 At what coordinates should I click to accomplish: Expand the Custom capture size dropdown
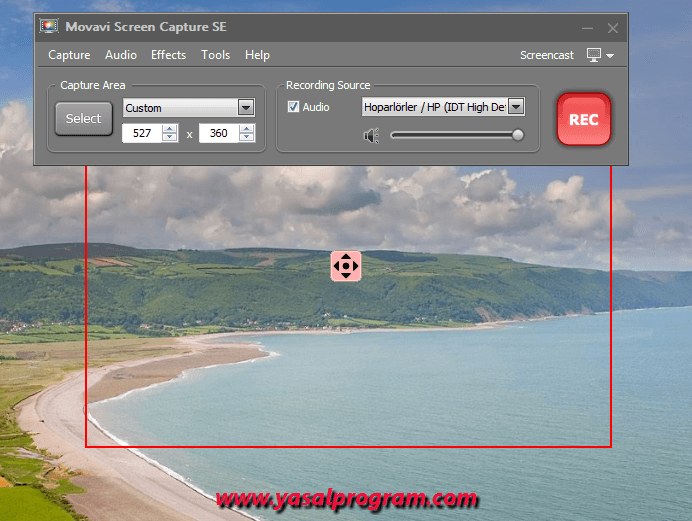pos(245,108)
